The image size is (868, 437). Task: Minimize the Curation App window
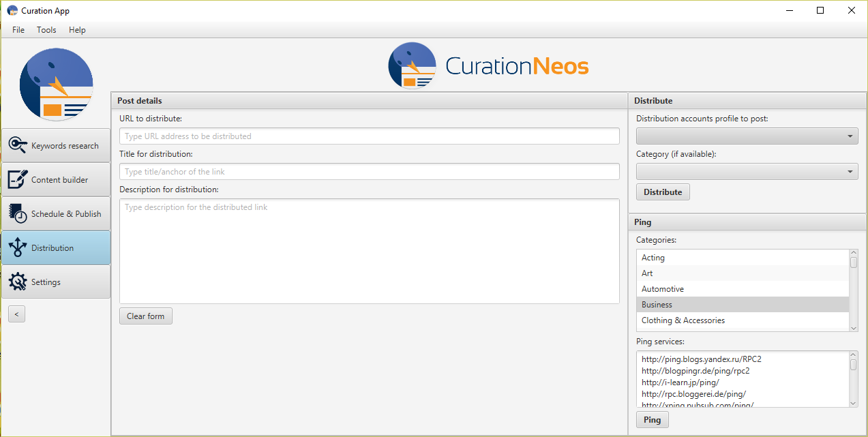[x=789, y=10]
